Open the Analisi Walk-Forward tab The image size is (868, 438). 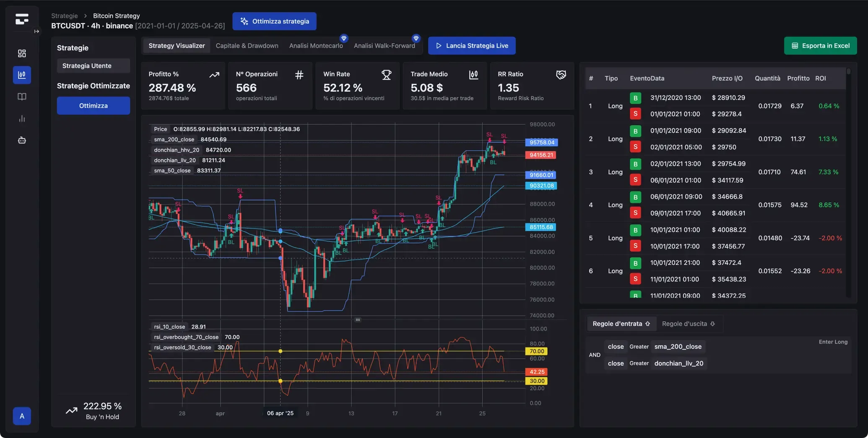tap(384, 46)
